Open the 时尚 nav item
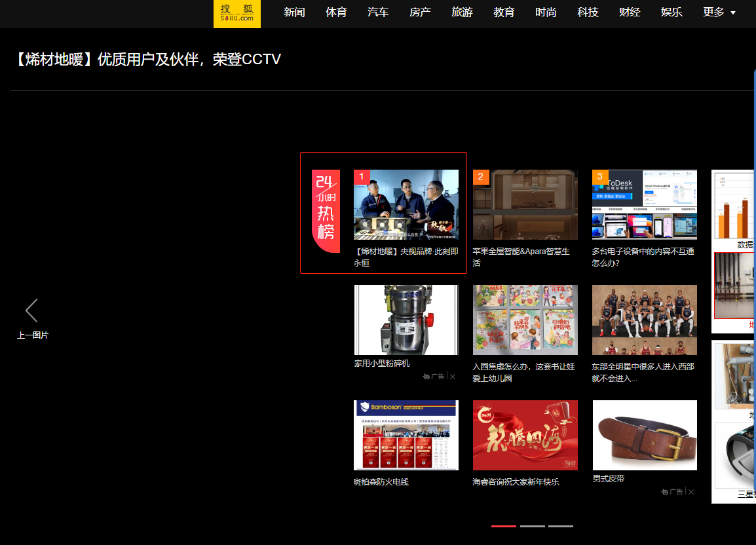756x545 pixels. (x=546, y=12)
